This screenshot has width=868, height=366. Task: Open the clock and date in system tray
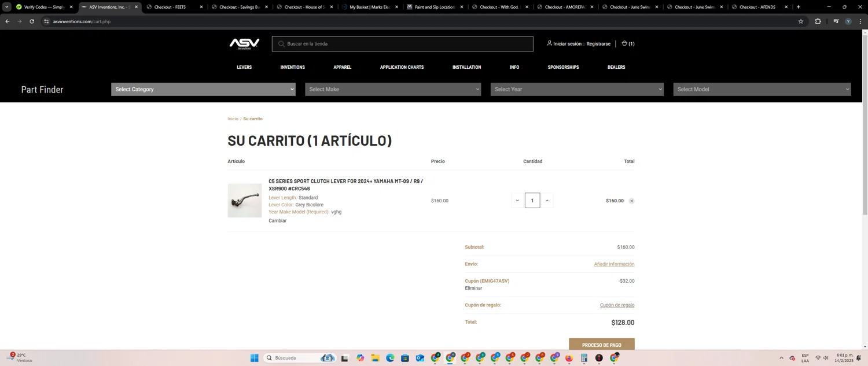(x=844, y=358)
